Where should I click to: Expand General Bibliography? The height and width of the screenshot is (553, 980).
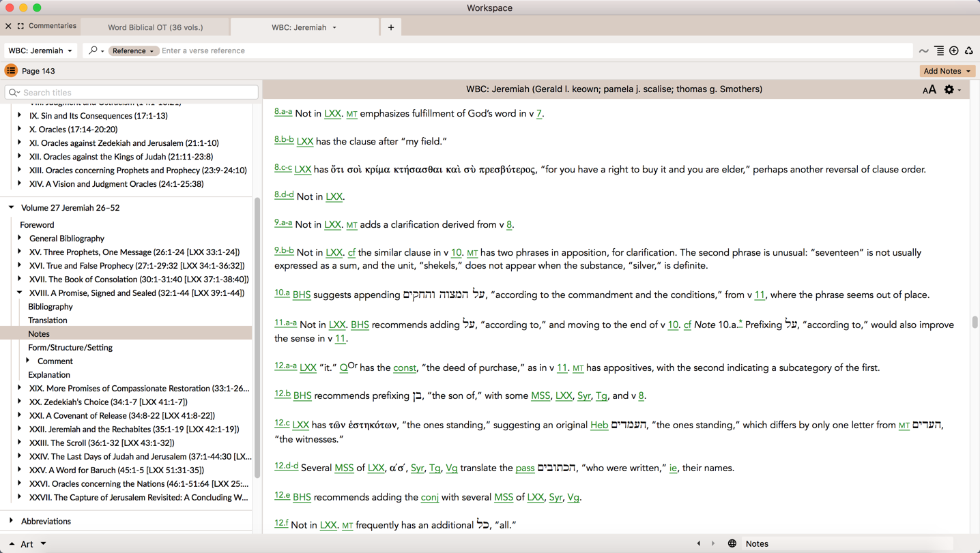(x=19, y=238)
